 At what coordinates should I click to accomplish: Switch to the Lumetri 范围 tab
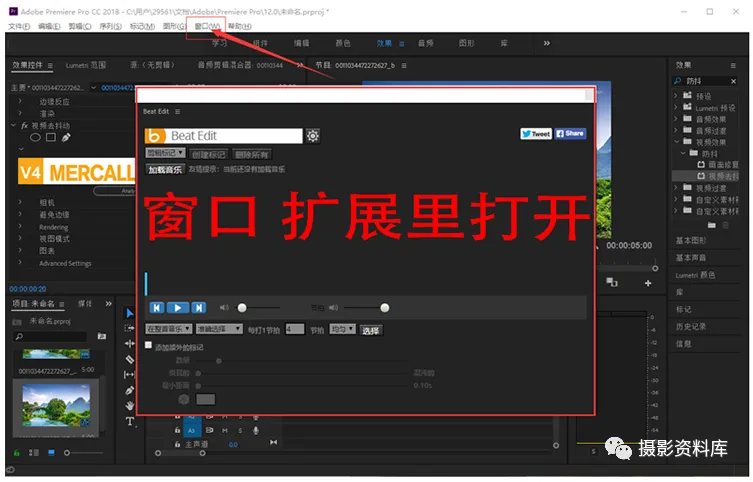click(x=86, y=65)
